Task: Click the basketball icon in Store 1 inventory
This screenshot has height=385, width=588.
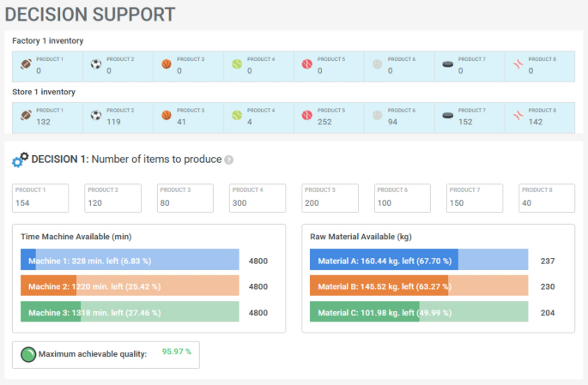Action: 167,115
